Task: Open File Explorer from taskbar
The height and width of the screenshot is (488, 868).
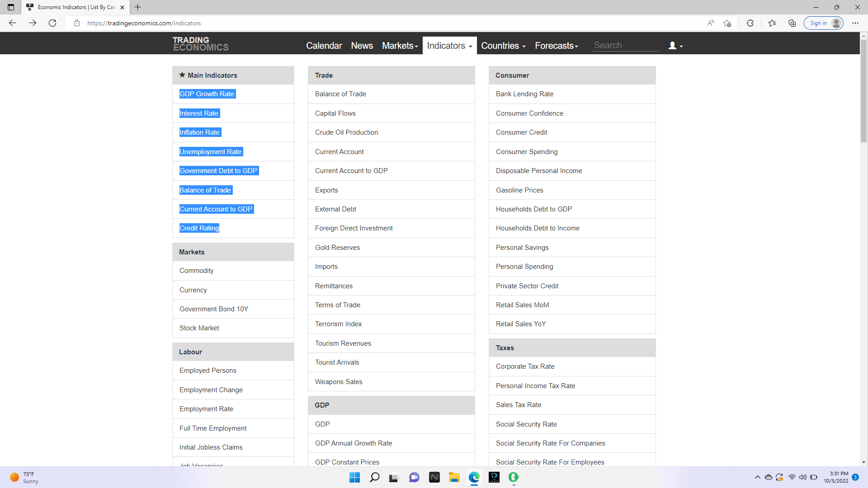Action: coord(454,477)
